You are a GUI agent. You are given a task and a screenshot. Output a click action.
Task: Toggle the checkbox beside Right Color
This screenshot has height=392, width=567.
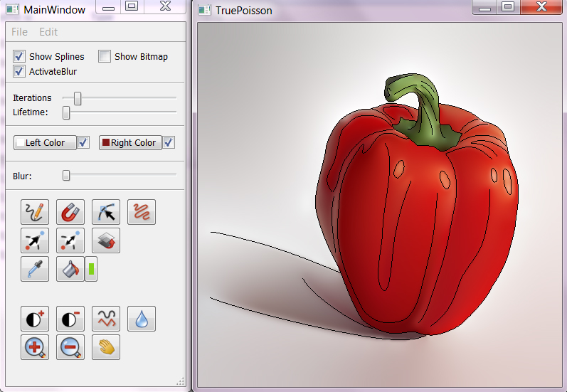(x=169, y=142)
